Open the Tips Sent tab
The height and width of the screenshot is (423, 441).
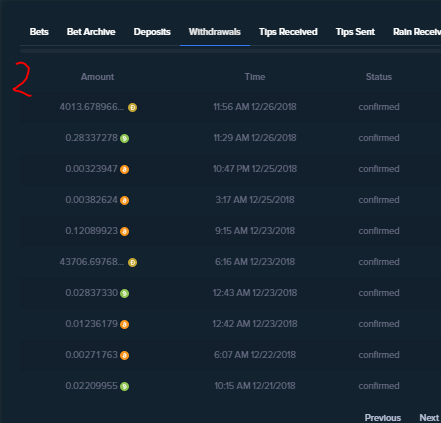click(355, 32)
